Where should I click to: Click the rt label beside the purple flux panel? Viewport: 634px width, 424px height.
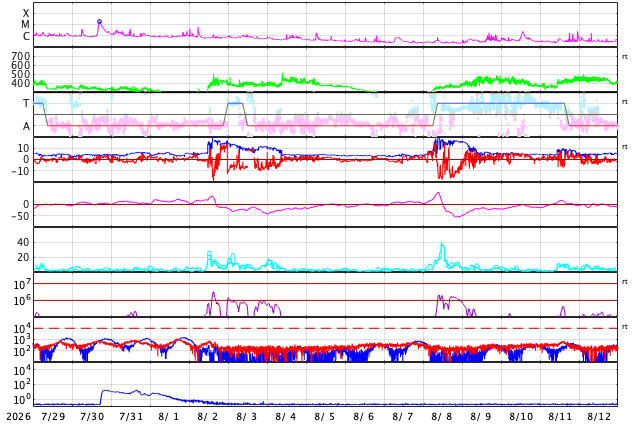pyautogui.click(x=624, y=282)
